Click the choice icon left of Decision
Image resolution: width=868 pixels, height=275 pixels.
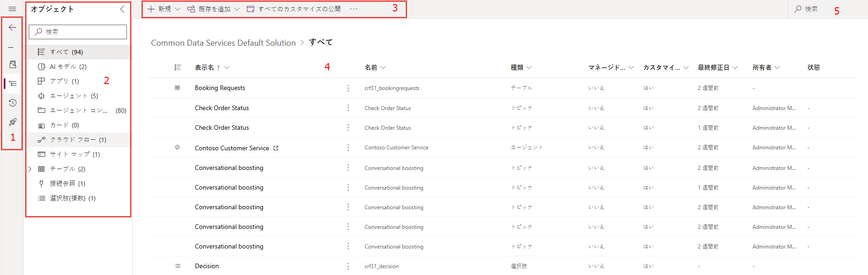[178, 266]
